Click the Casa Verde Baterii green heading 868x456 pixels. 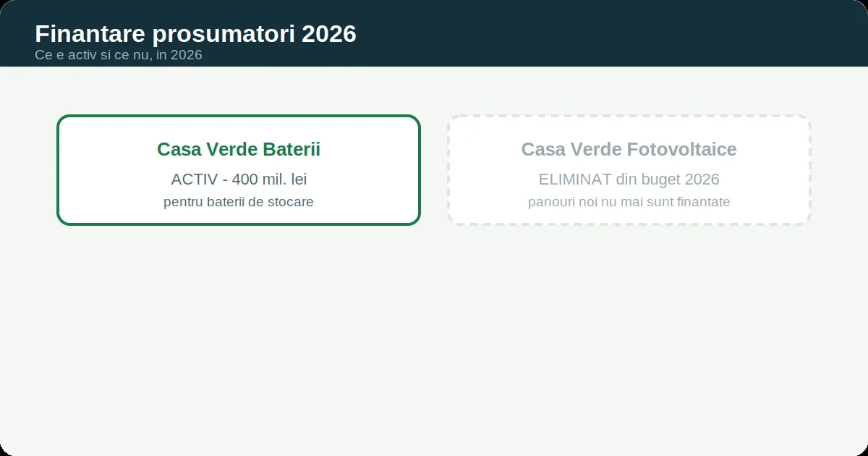[239, 149]
